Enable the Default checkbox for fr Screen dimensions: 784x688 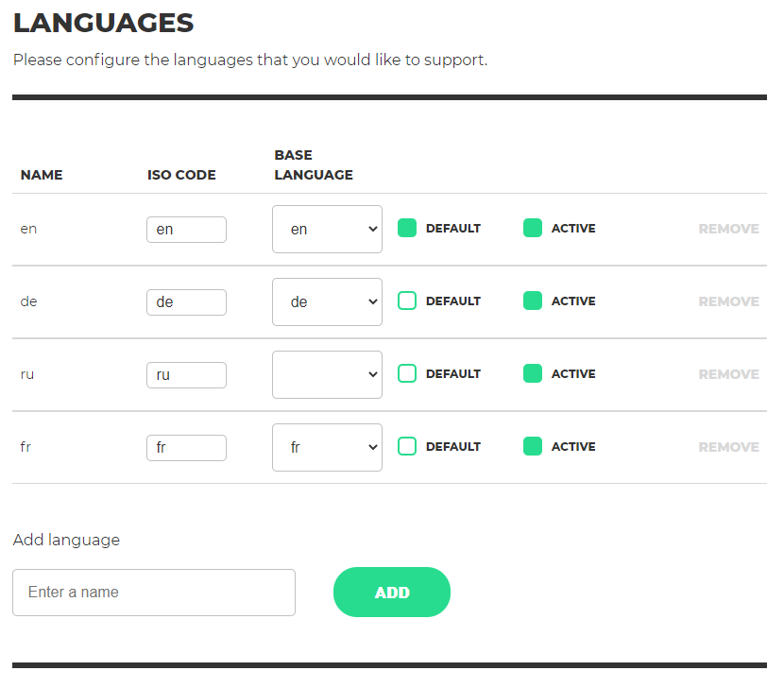pyautogui.click(x=407, y=446)
